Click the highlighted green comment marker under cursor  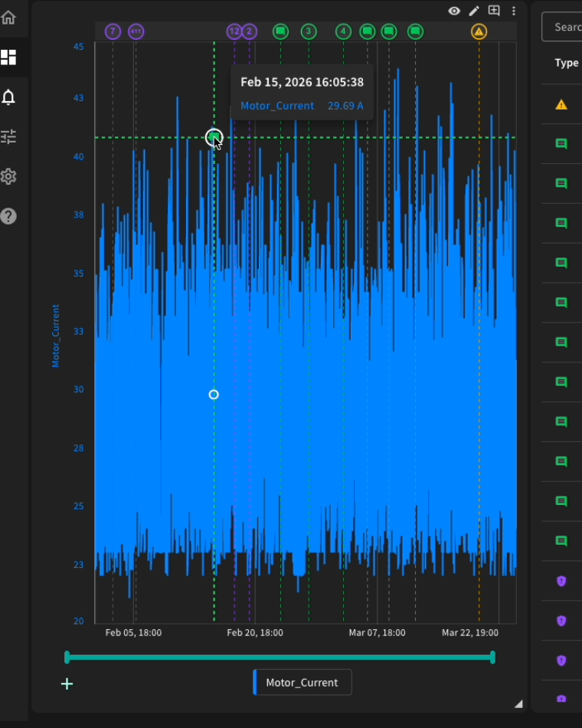click(x=214, y=137)
